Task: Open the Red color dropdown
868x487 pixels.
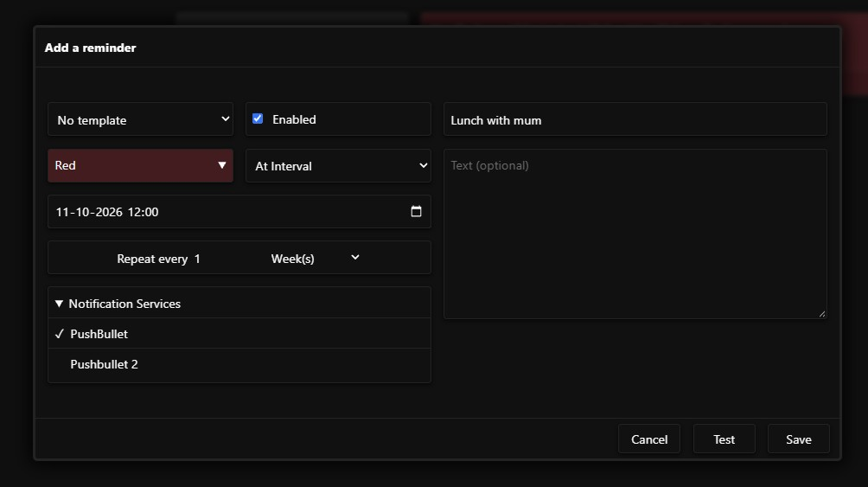Action: tap(141, 165)
